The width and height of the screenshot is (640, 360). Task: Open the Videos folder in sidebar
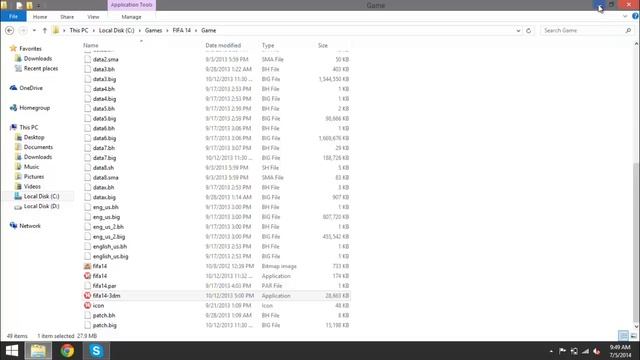pos(32,187)
